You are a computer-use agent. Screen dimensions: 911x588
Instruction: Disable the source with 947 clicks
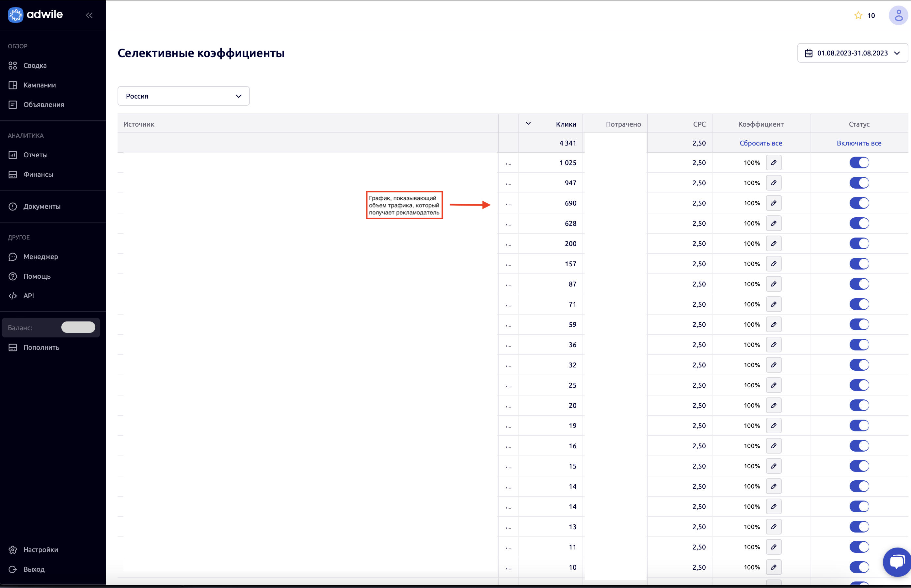[859, 183]
